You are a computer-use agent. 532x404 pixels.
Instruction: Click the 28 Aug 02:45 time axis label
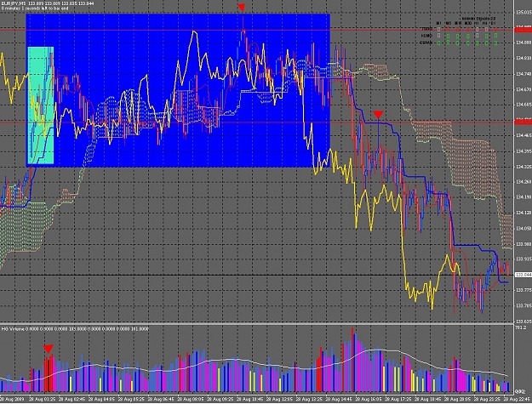72,399
